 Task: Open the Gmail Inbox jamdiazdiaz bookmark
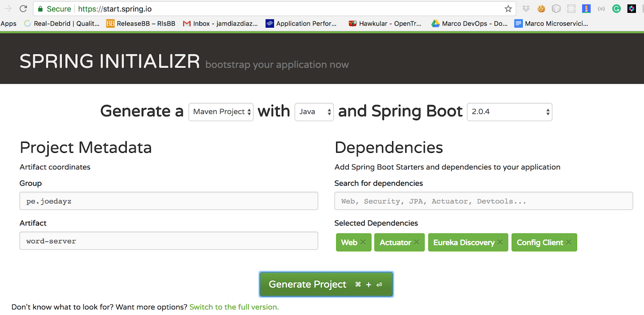pos(220,24)
